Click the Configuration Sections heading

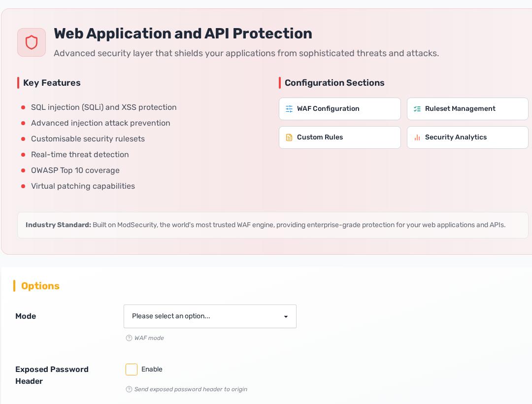click(334, 83)
